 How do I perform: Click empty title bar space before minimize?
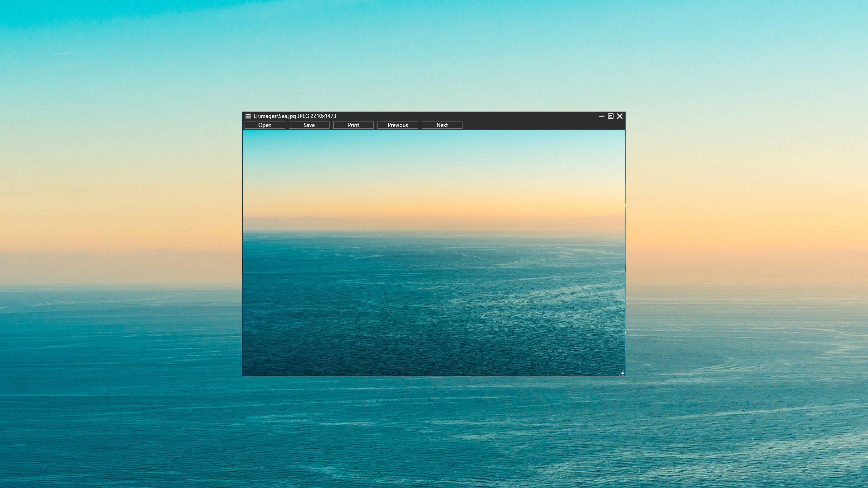pos(466,116)
